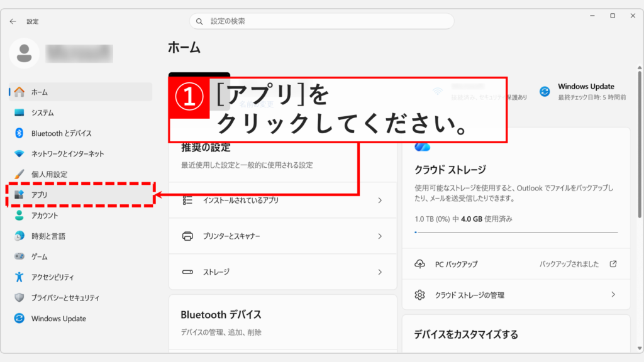Viewport: 644px width, 362px height.
Task: Click the アカウント person icon
Action: pyautogui.click(x=19, y=216)
